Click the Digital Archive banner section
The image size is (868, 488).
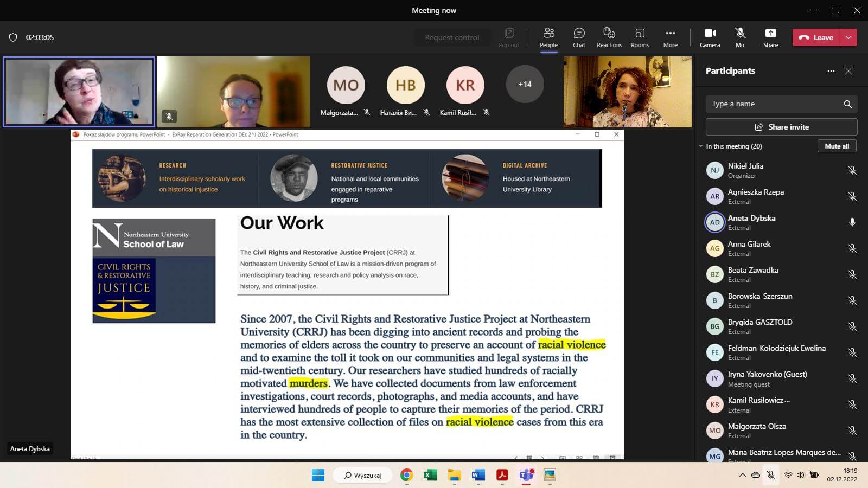515,178
